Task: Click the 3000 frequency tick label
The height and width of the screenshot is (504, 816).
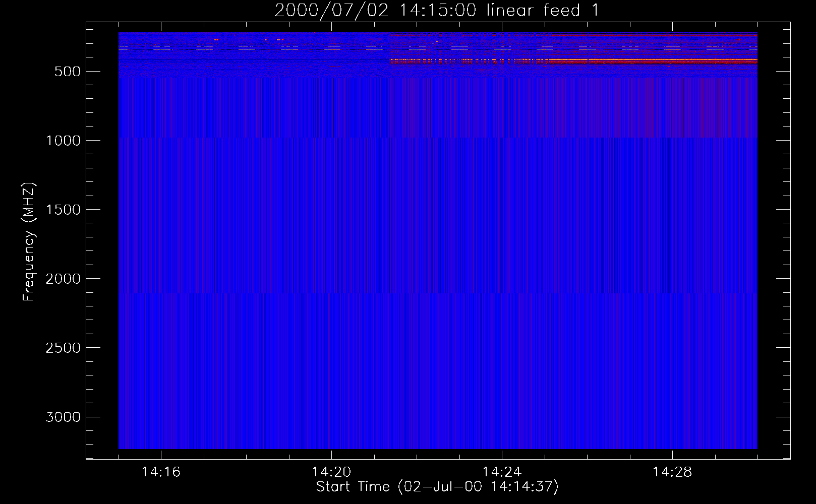Action: pos(63,417)
